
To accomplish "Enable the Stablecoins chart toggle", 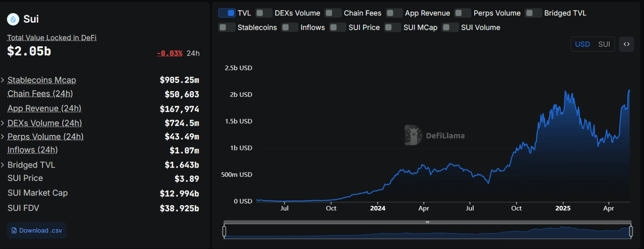I will [227, 28].
